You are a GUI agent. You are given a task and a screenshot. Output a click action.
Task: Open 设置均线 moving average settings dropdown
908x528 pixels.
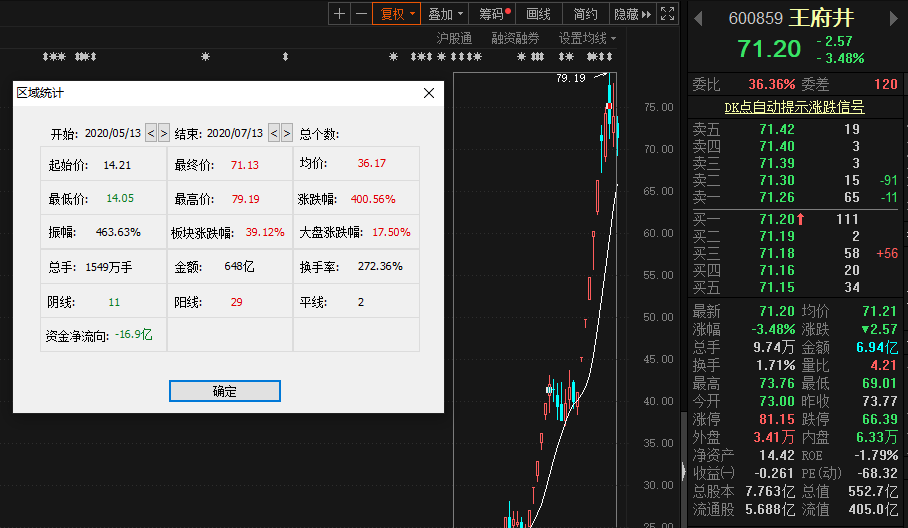pyautogui.click(x=587, y=38)
